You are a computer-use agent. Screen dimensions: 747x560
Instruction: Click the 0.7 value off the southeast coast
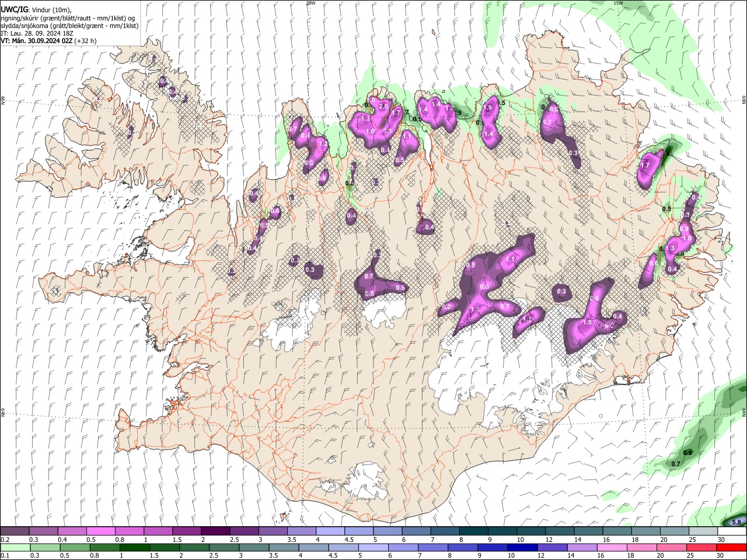pos(676,464)
